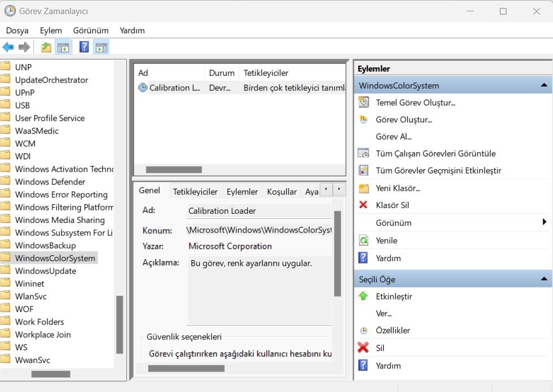Click Klasör Sil action text
Image resolution: width=553 pixels, height=392 pixels.
click(392, 205)
